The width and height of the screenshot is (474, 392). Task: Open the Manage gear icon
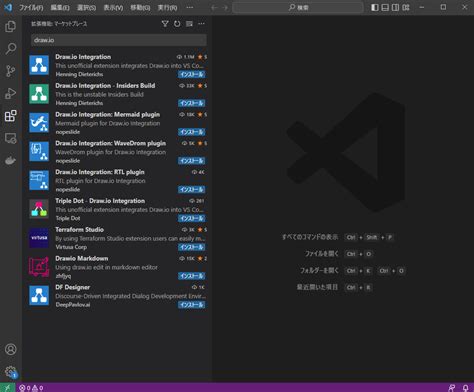[11, 371]
